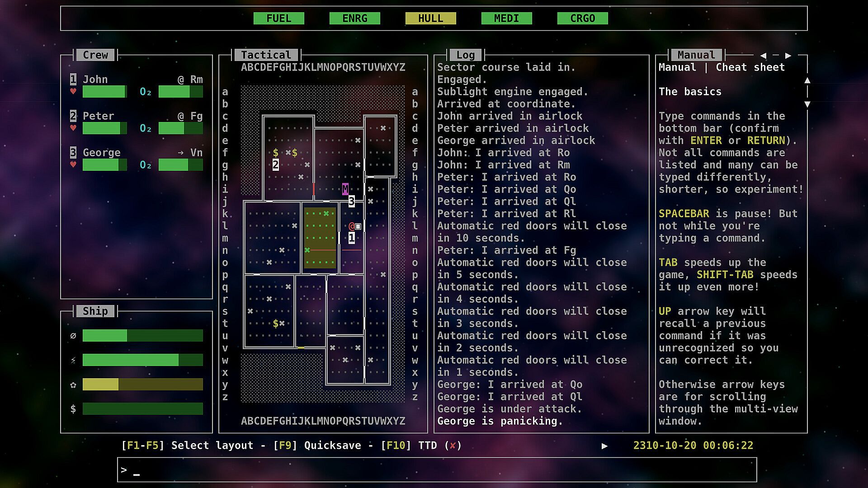Viewport: 868px width, 488px height.
Task: Click the red door left of M marker
Action: point(314,189)
